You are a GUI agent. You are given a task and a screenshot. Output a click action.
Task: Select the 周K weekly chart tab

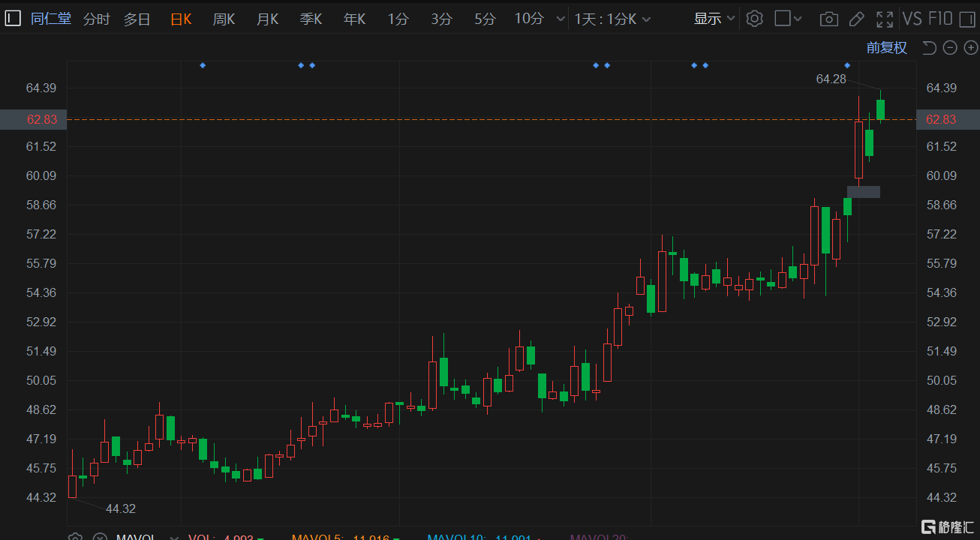pos(224,19)
